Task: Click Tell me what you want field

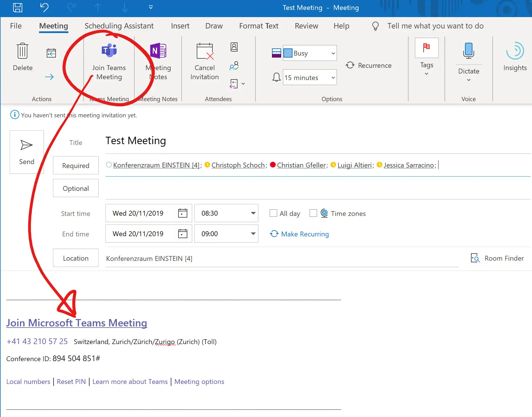Action: point(435,26)
